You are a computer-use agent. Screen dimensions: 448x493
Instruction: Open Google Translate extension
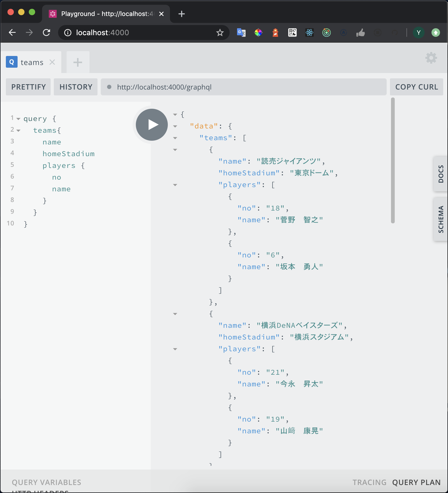[241, 33]
